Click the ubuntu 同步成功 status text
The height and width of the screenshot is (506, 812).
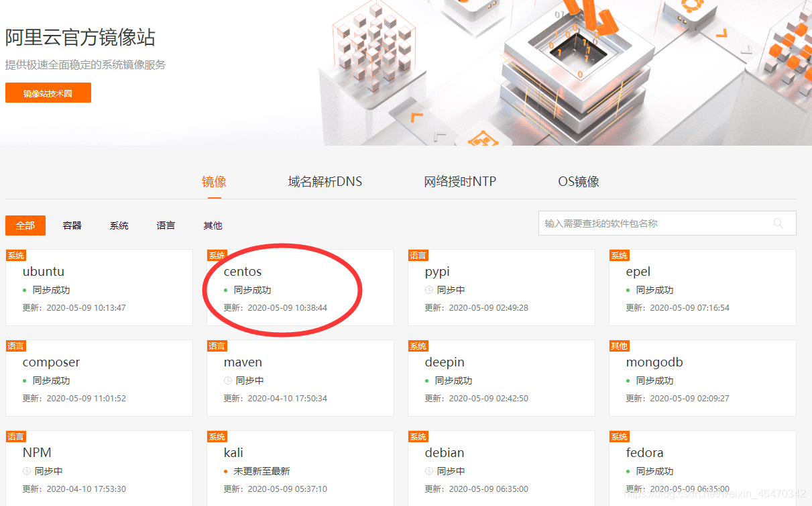coord(51,290)
